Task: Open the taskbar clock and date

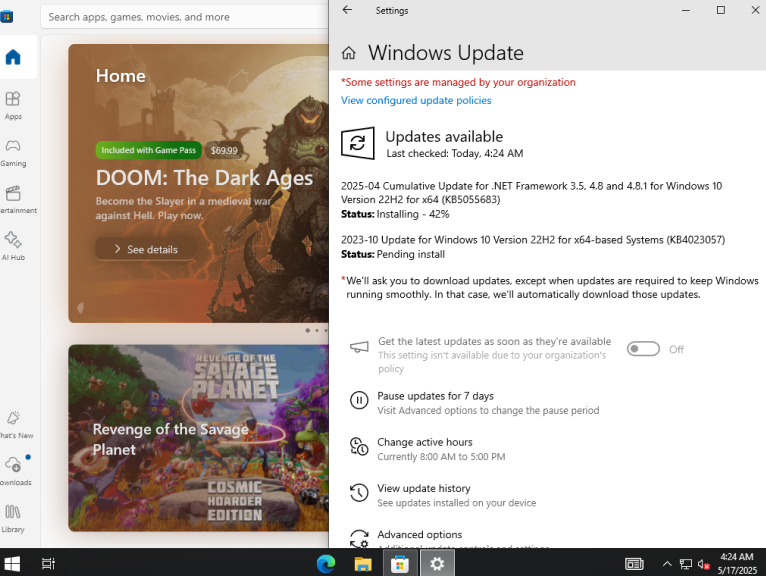Action: [737, 564]
